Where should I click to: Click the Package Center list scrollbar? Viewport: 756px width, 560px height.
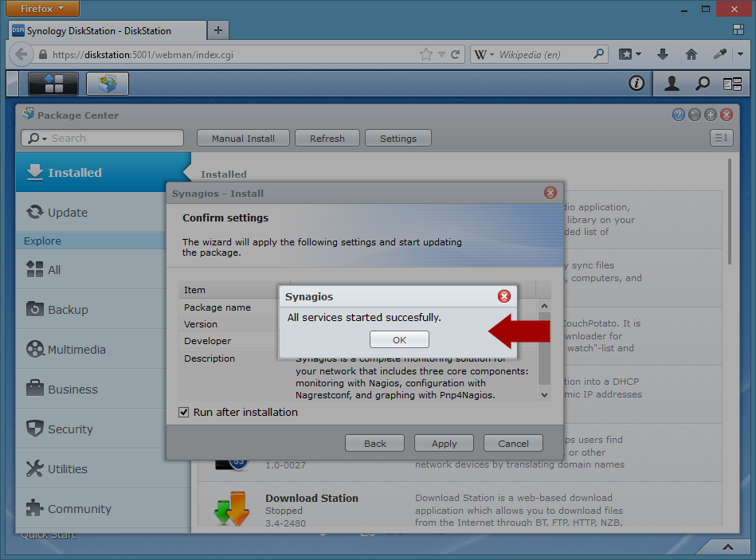pyautogui.click(x=730, y=212)
